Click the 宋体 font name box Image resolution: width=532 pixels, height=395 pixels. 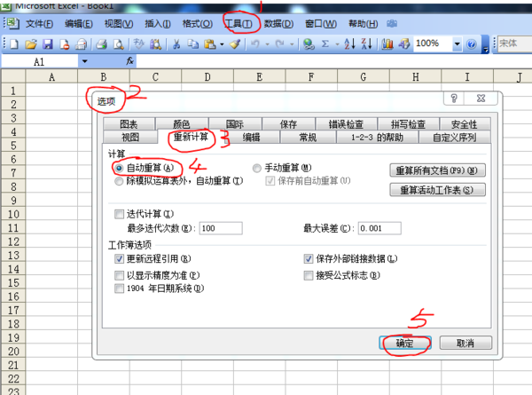click(x=514, y=43)
